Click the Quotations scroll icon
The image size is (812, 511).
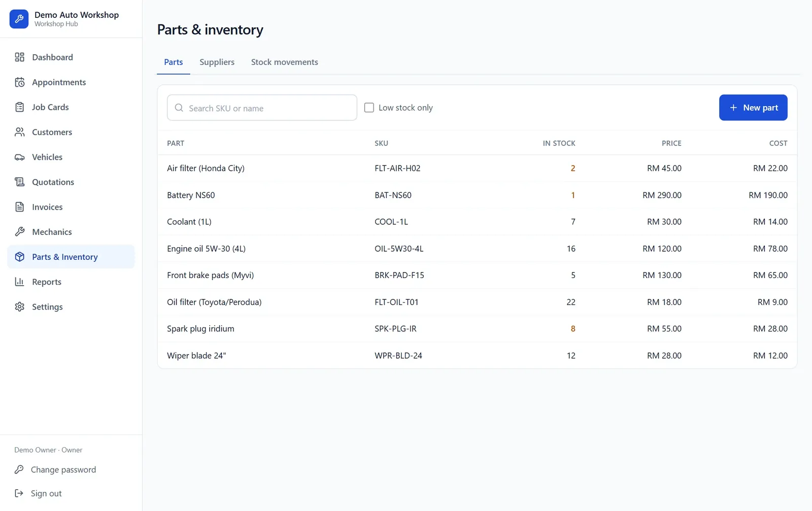pyautogui.click(x=19, y=182)
